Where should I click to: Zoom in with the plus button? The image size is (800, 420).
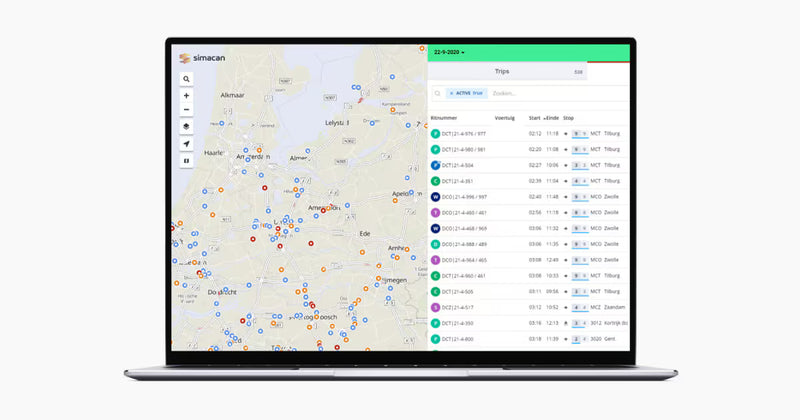(186, 95)
